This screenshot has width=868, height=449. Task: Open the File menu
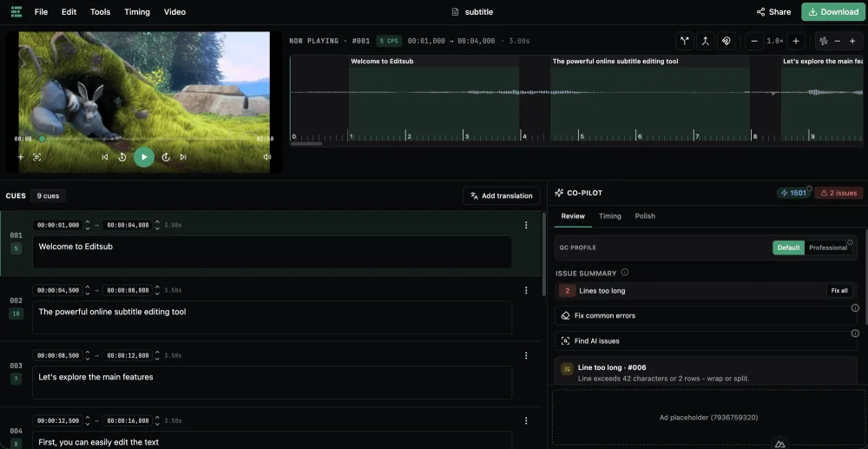point(41,11)
